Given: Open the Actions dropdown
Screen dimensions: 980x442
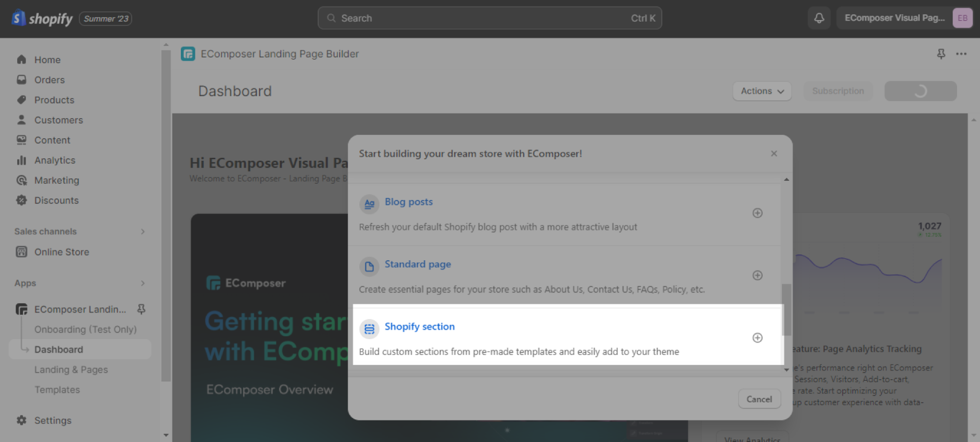Looking at the screenshot, I should (762, 91).
